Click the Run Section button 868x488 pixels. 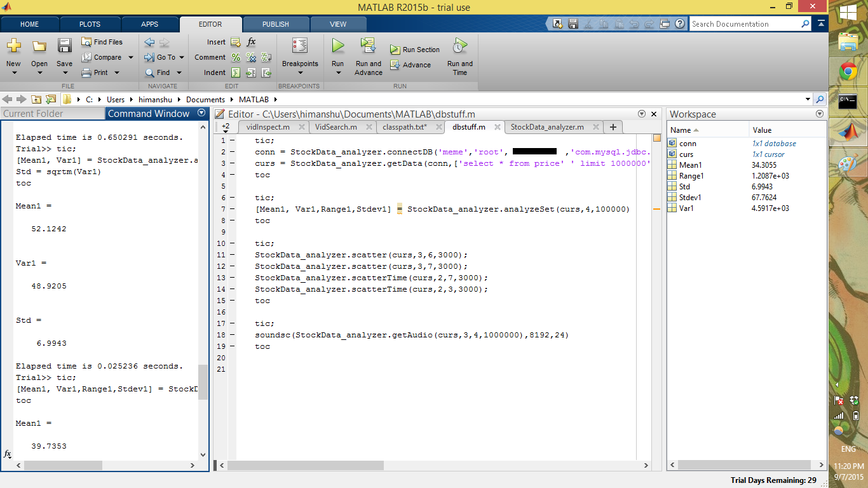(x=414, y=50)
